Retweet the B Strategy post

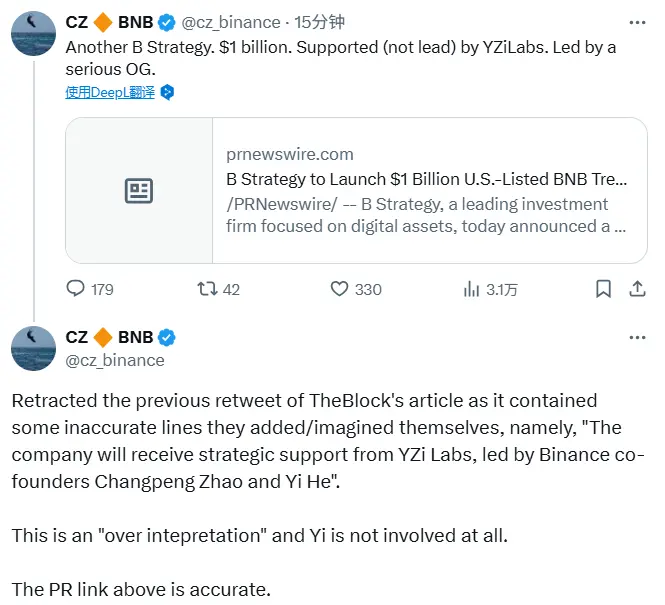coord(207,289)
